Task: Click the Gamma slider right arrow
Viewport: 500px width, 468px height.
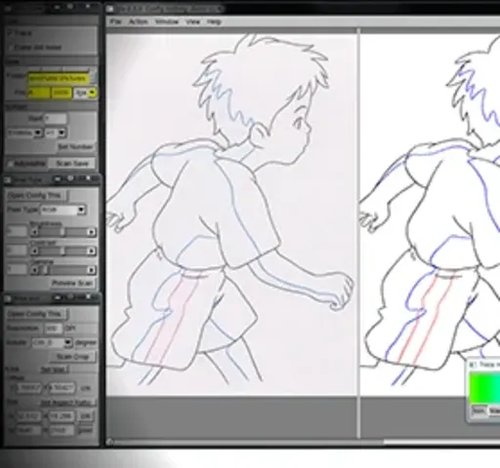Action: point(91,270)
